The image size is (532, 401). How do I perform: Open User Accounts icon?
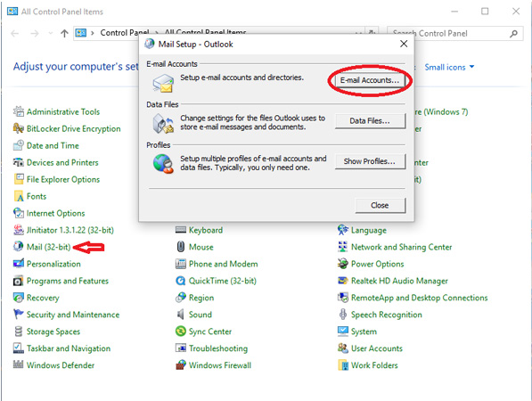343,348
